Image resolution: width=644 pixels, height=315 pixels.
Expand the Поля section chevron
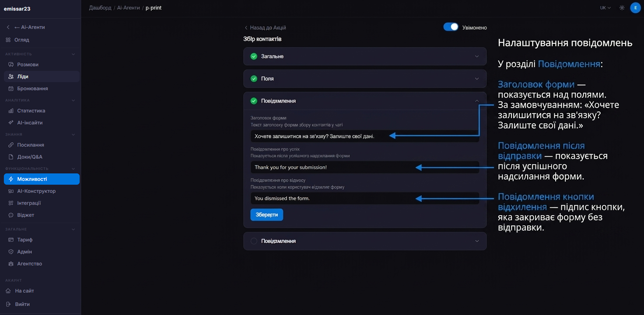(477, 79)
